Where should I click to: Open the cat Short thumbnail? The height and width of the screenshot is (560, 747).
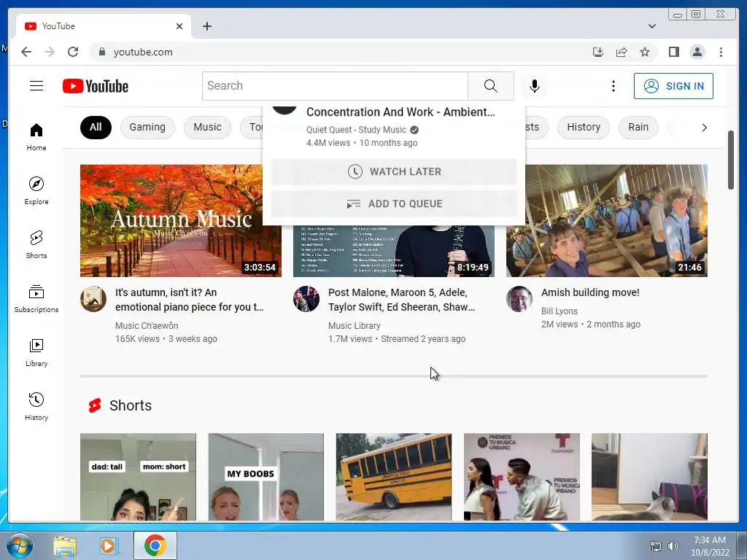point(649,477)
